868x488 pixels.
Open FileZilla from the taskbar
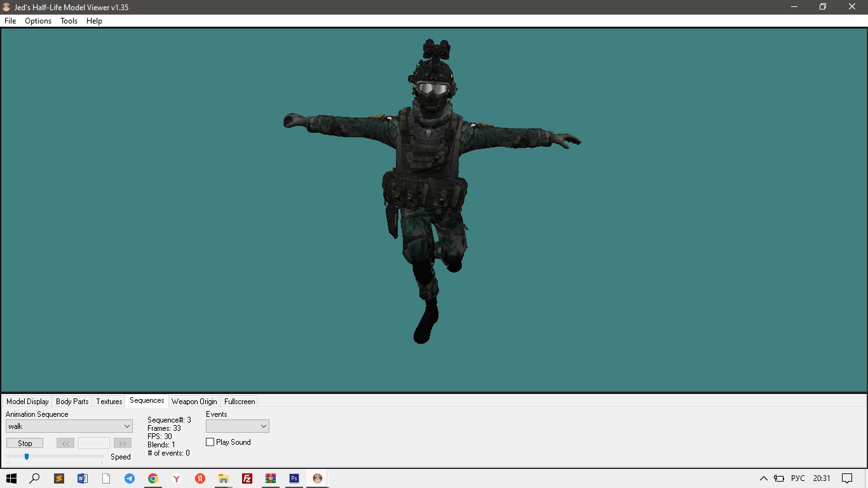(x=247, y=478)
